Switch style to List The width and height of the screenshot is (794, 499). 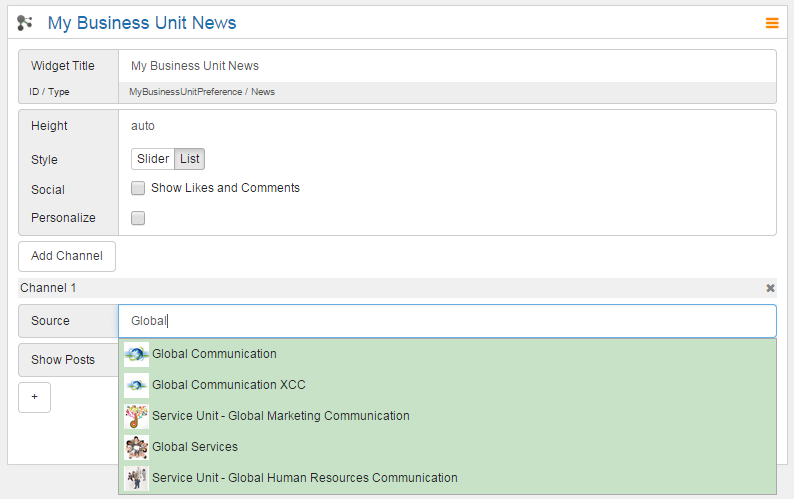190,159
